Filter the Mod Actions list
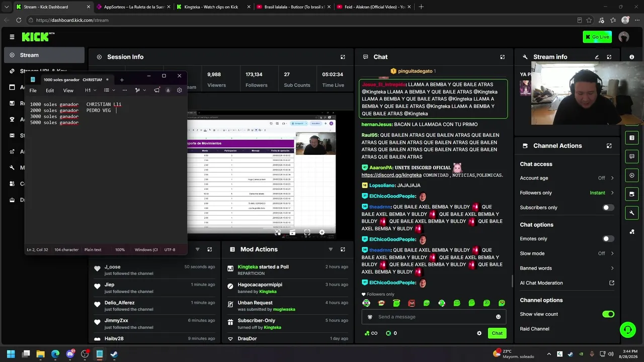Image resolution: width=644 pixels, height=362 pixels. click(x=331, y=249)
